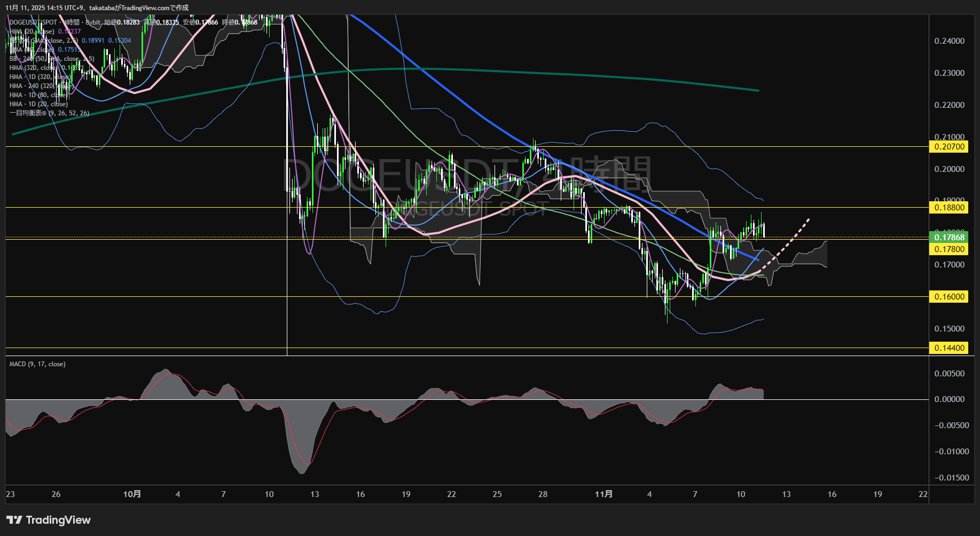Select the Ichimoku (9, 26, 52, 26) legend entry
980x536 pixels.
pyautogui.click(x=49, y=113)
